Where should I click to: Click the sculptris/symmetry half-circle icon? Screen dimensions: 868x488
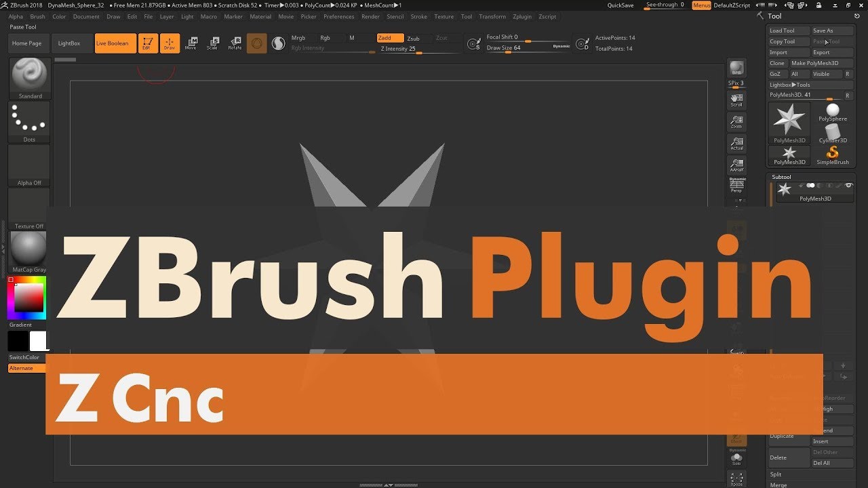(278, 43)
